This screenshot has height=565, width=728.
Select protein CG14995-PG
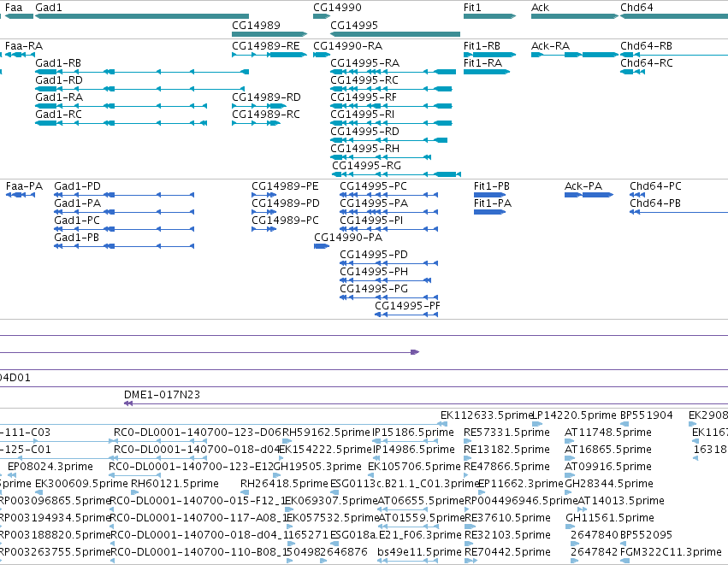tap(389, 297)
